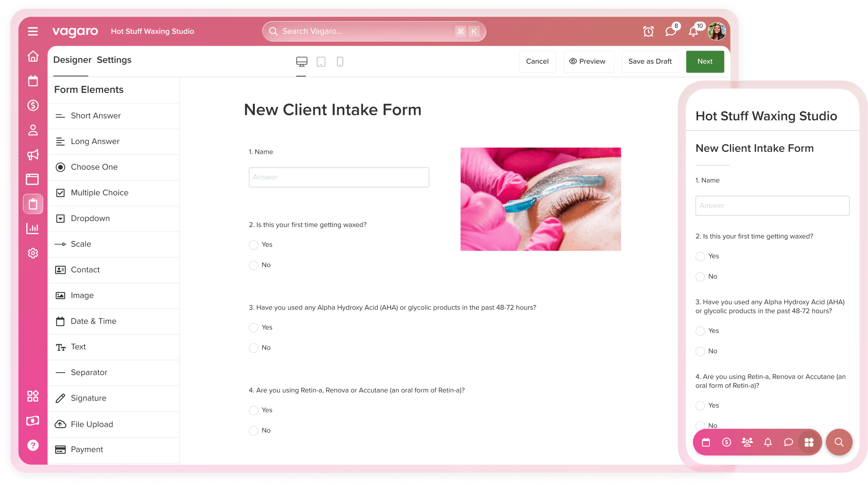Image resolution: width=868 pixels, height=485 pixels.
Task: Click the Name answer input field
Action: (339, 177)
